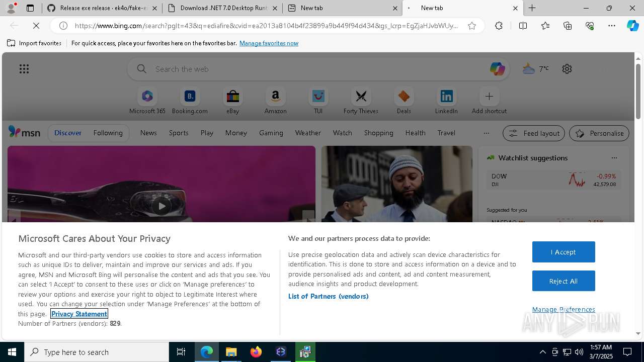Add a new shortcut tile
The image size is (644, 362).
(489, 101)
